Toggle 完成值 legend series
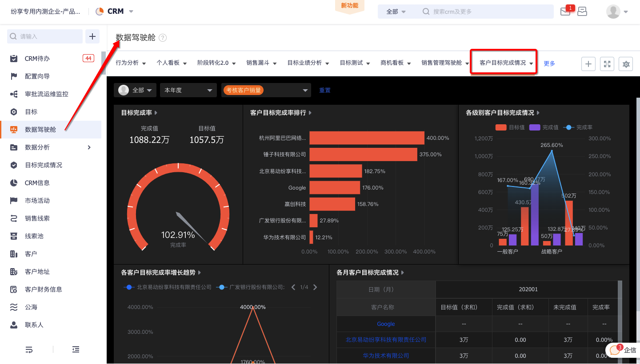This screenshot has width=640, height=364. pos(544,127)
